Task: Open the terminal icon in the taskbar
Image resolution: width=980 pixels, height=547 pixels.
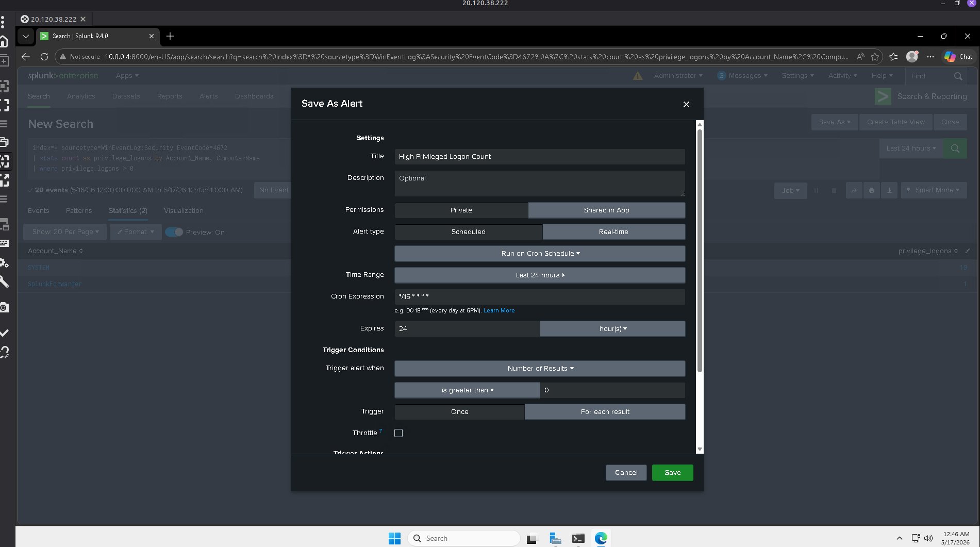Action: click(x=578, y=538)
